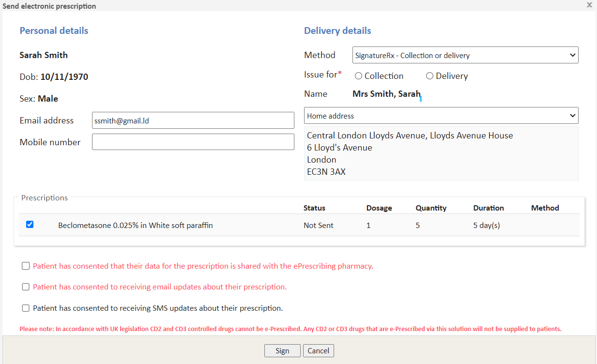Check consent for SMS updates

[26, 308]
